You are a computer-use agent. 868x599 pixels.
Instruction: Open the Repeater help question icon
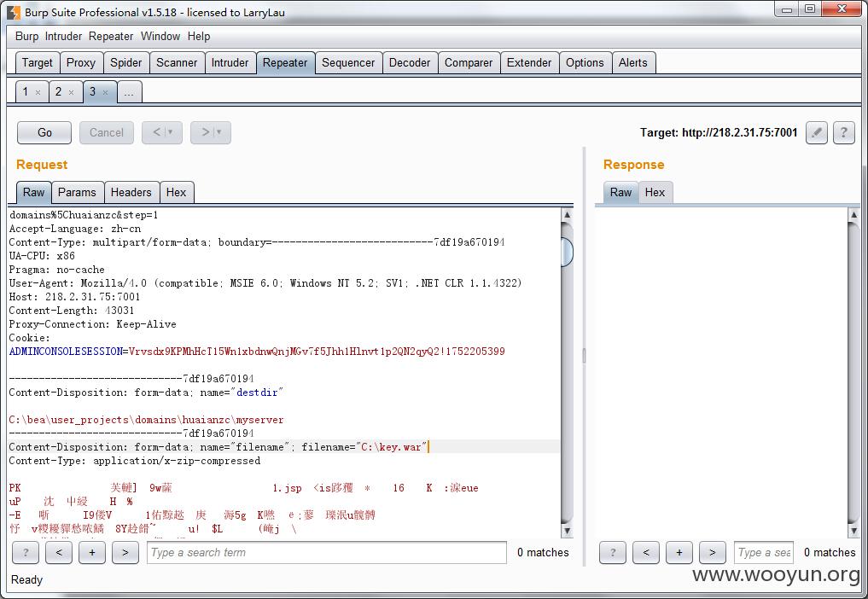[843, 132]
